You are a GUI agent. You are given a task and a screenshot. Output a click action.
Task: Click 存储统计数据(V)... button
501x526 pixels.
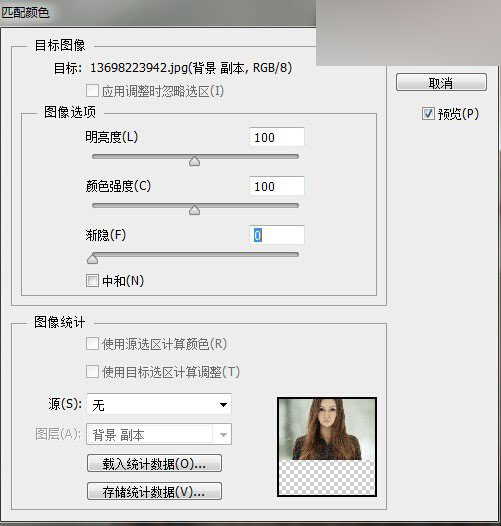[154, 491]
